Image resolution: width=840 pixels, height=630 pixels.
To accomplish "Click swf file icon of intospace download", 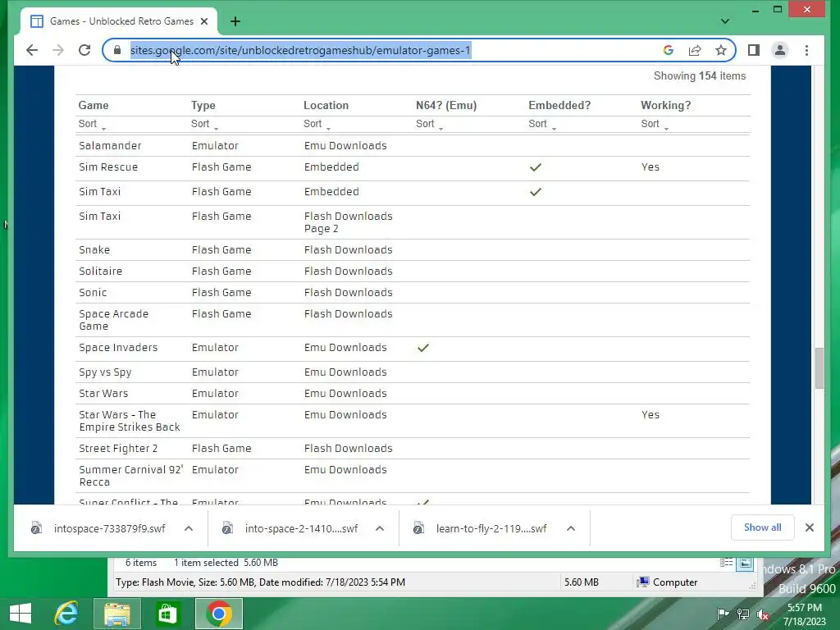I will 36,529.
